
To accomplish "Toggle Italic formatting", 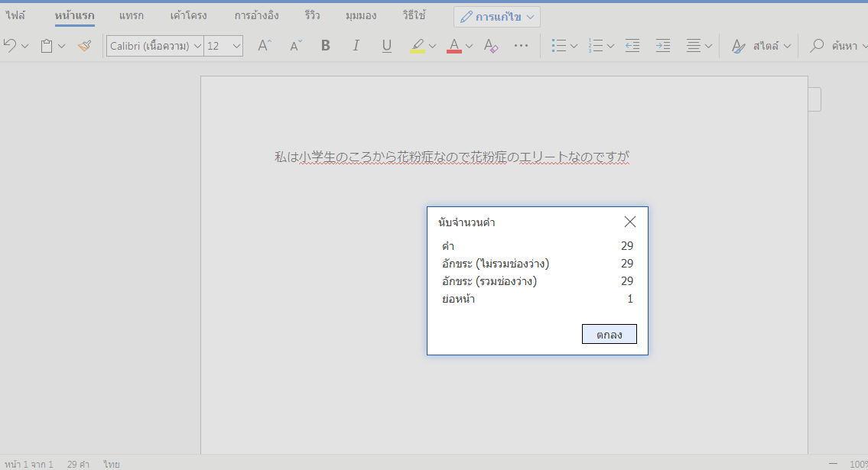I will click(x=356, y=46).
